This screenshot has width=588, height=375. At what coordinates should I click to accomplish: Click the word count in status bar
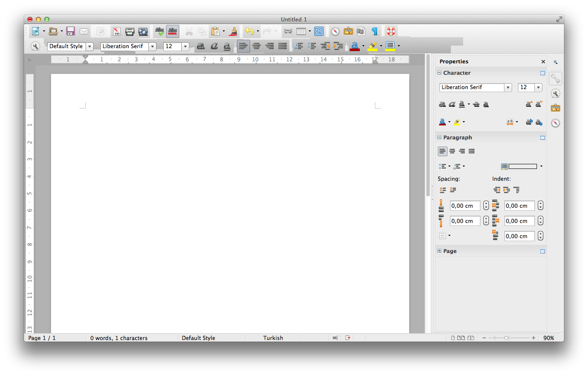click(x=119, y=338)
